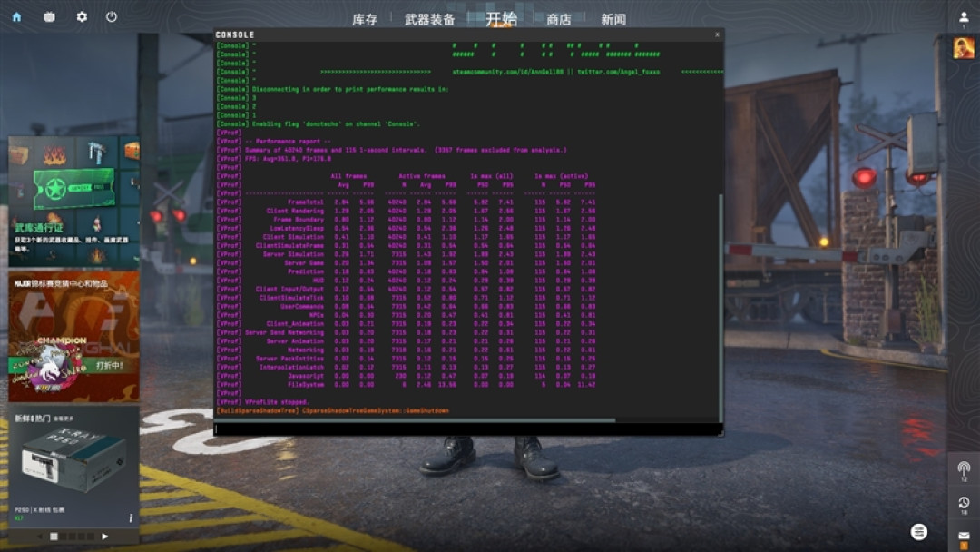Image resolution: width=980 pixels, height=552 pixels.
Task: Click the FPS Avg summary line in the console
Action: (289, 159)
